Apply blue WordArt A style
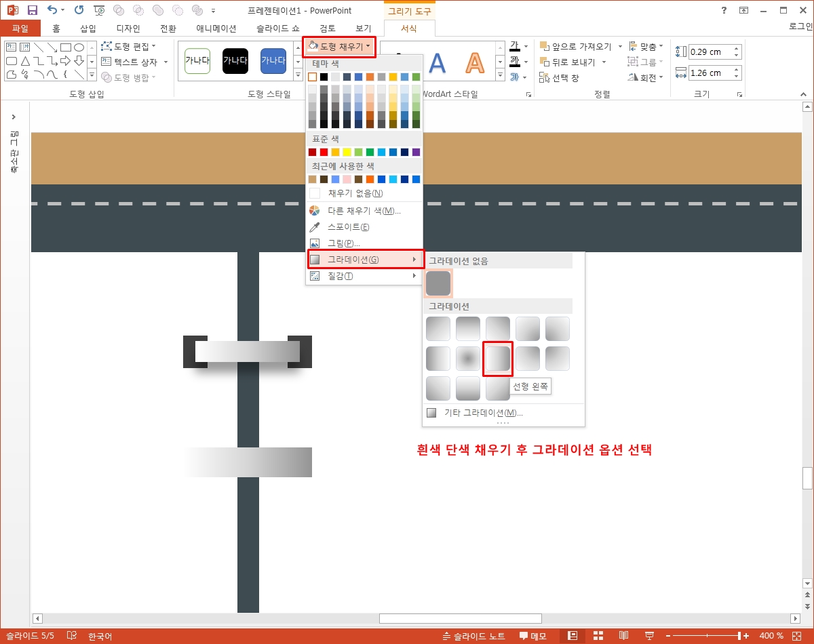The image size is (814, 644). (x=438, y=63)
